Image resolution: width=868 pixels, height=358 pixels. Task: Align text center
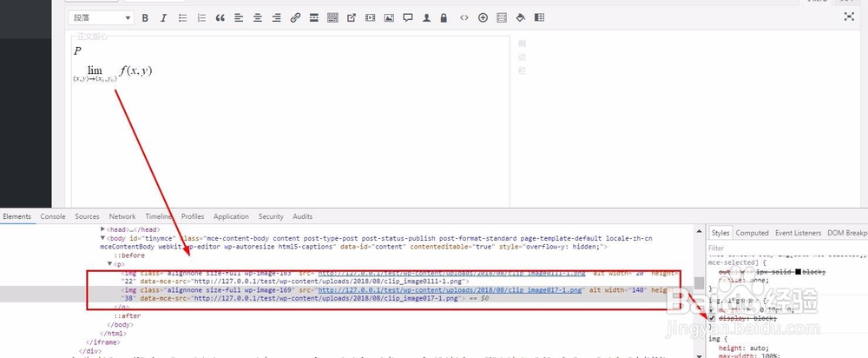click(x=258, y=17)
